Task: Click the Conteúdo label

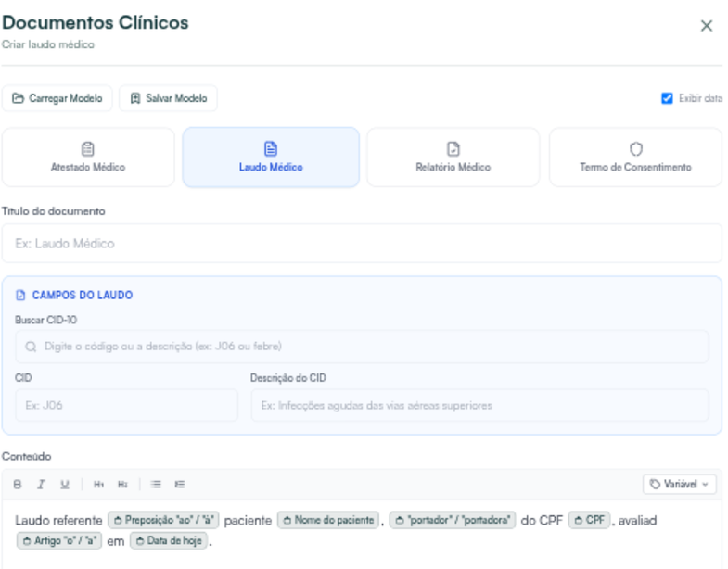Action: 27,456
